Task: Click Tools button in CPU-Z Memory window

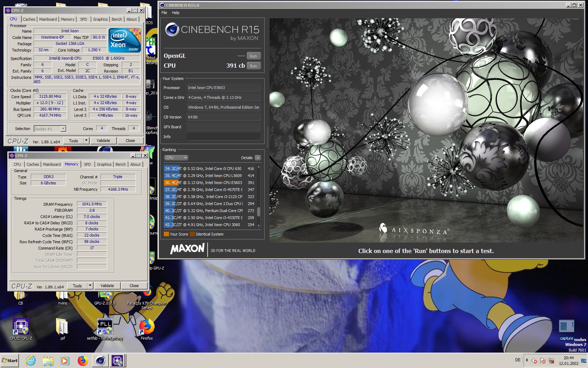Action: (77, 286)
